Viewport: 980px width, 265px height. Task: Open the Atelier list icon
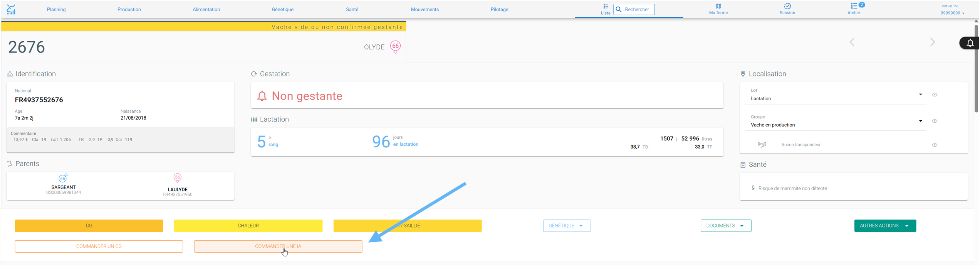click(854, 6)
